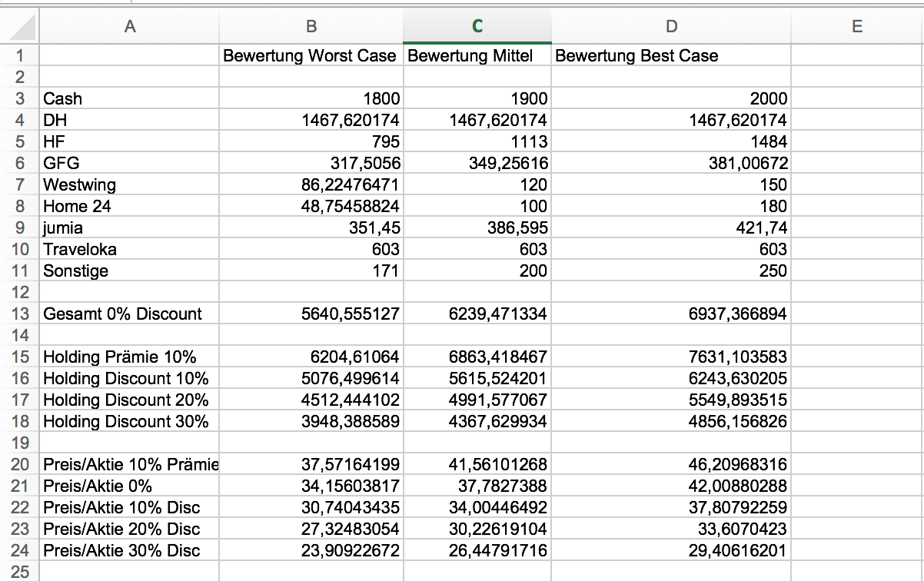Select column B header
Screen dimensions: 924x581
311,27
